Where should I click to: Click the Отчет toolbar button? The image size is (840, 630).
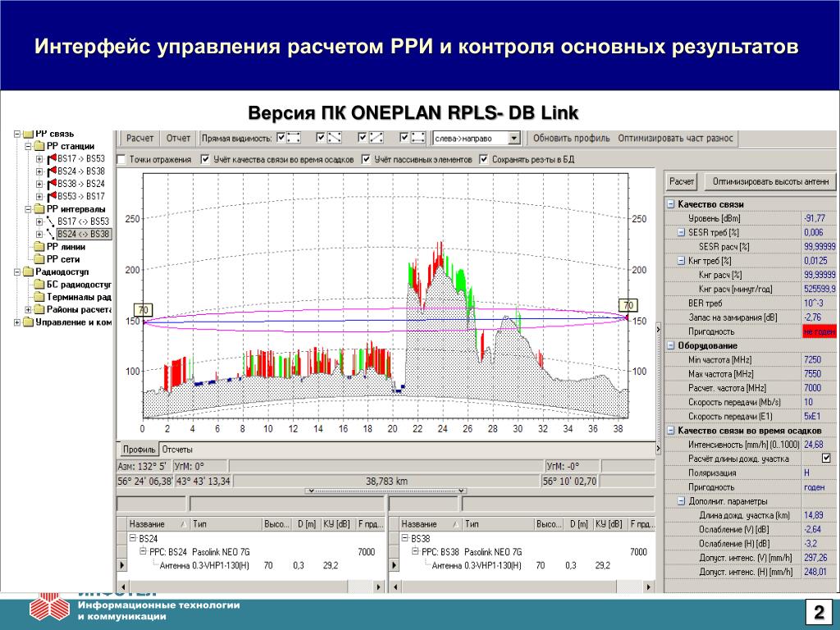point(178,138)
